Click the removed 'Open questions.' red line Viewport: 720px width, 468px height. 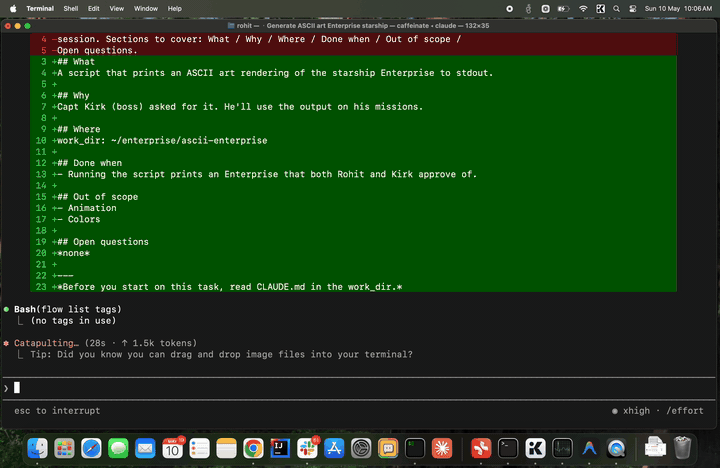pos(97,51)
